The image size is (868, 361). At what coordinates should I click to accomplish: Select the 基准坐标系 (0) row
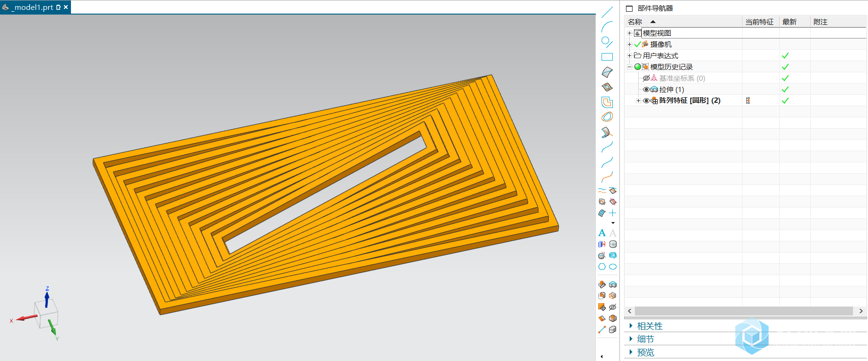click(x=745, y=78)
